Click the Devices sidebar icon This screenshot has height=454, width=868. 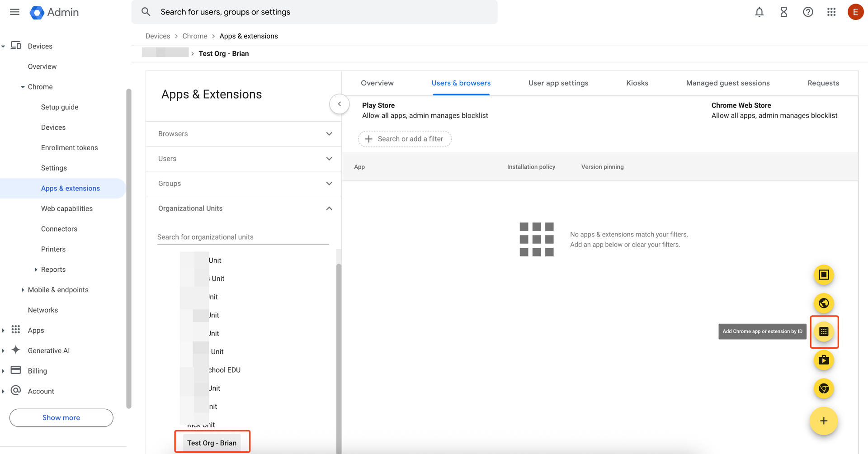pos(16,45)
